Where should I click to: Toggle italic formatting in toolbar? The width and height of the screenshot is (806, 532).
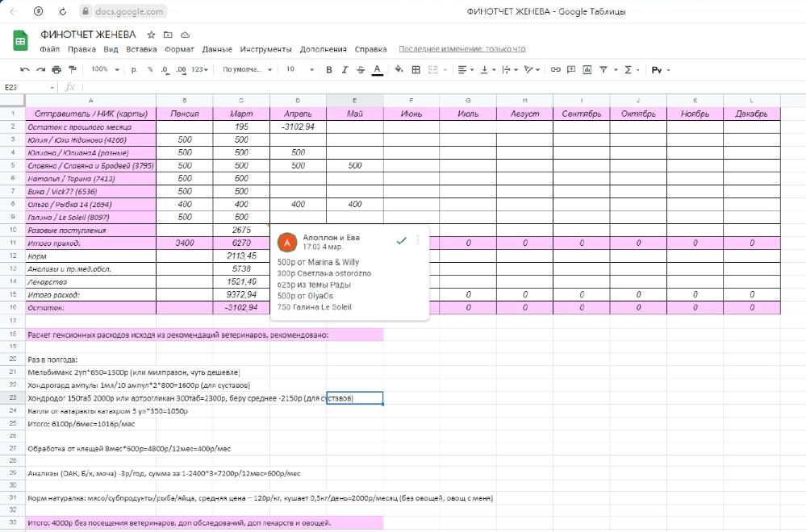(x=345, y=70)
